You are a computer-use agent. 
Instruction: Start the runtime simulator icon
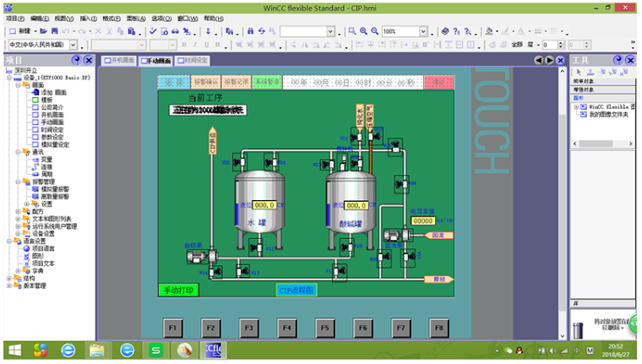(x=187, y=31)
